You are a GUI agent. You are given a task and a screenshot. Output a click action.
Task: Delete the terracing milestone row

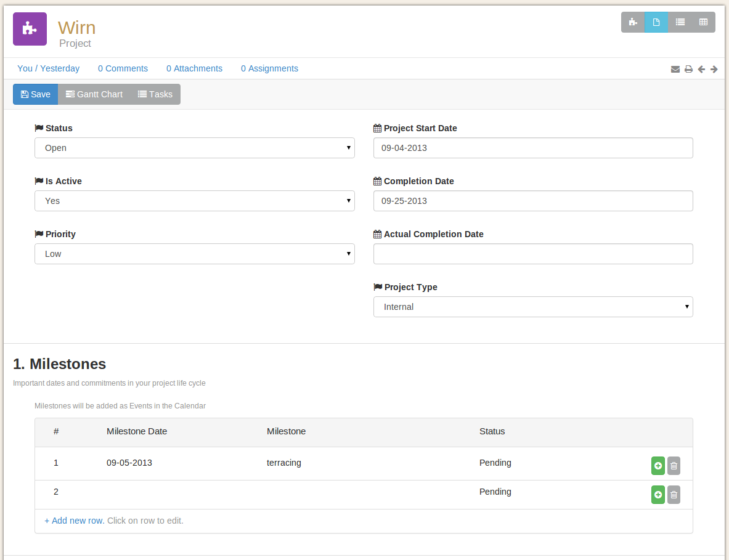[674, 466]
